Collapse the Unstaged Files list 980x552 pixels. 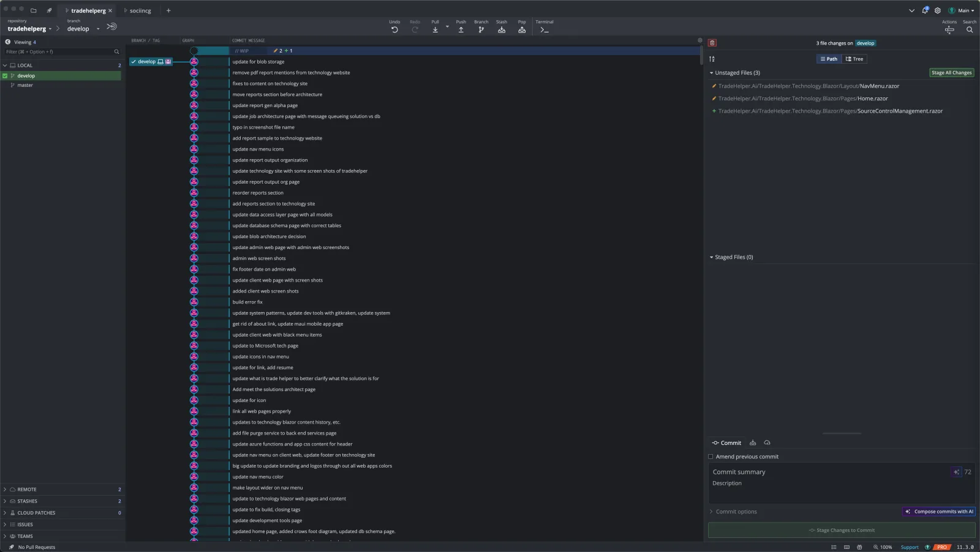click(712, 73)
